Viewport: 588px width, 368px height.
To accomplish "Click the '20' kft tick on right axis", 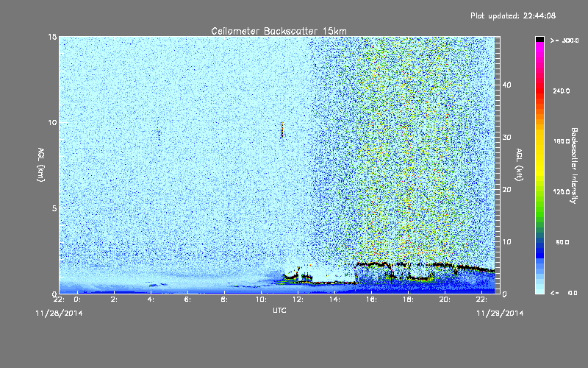I will click(x=506, y=190).
